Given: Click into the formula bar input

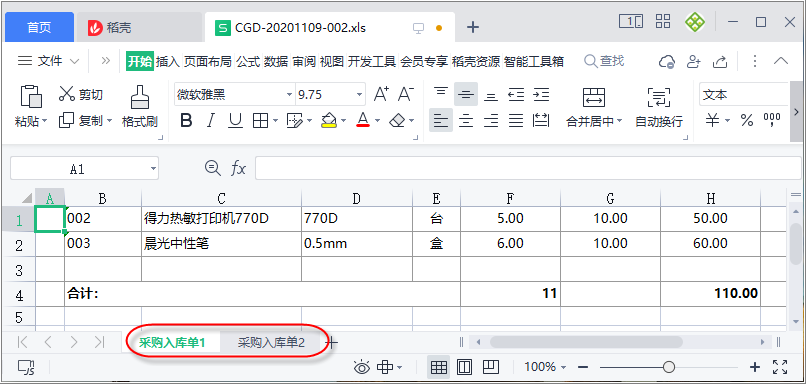Looking at the screenshot, I should point(527,169).
